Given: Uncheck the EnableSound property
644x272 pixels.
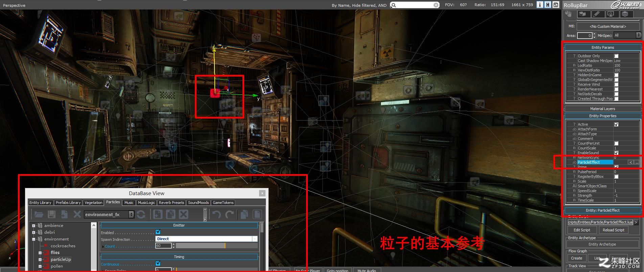Looking at the screenshot, I should tap(616, 153).
